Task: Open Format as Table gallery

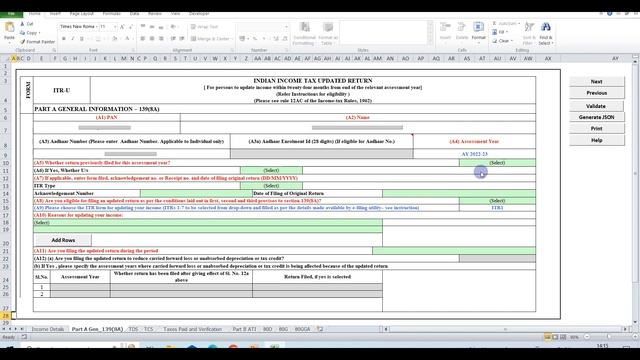Action: pos(327,33)
